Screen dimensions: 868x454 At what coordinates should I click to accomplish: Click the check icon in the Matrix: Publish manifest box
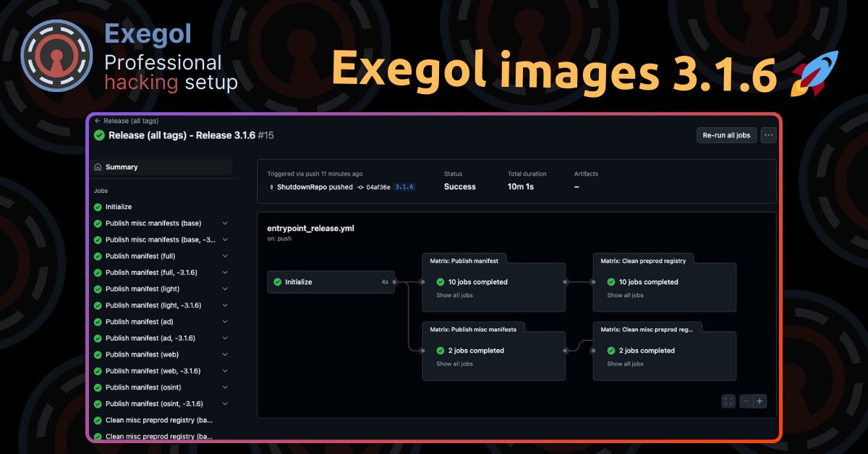[x=440, y=282]
